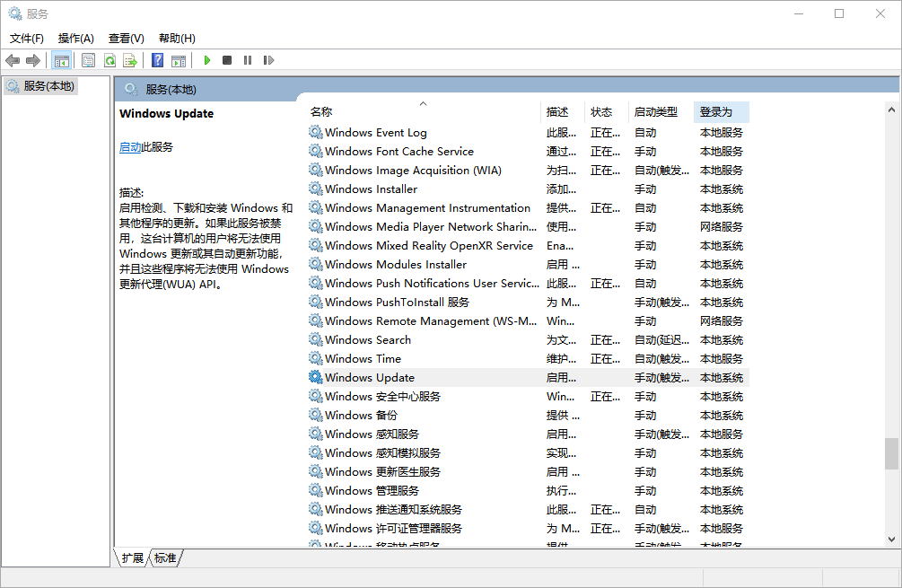Click the Back arrow toolbar icon
The width and height of the screenshot is (902, 588).
(13, 60)
